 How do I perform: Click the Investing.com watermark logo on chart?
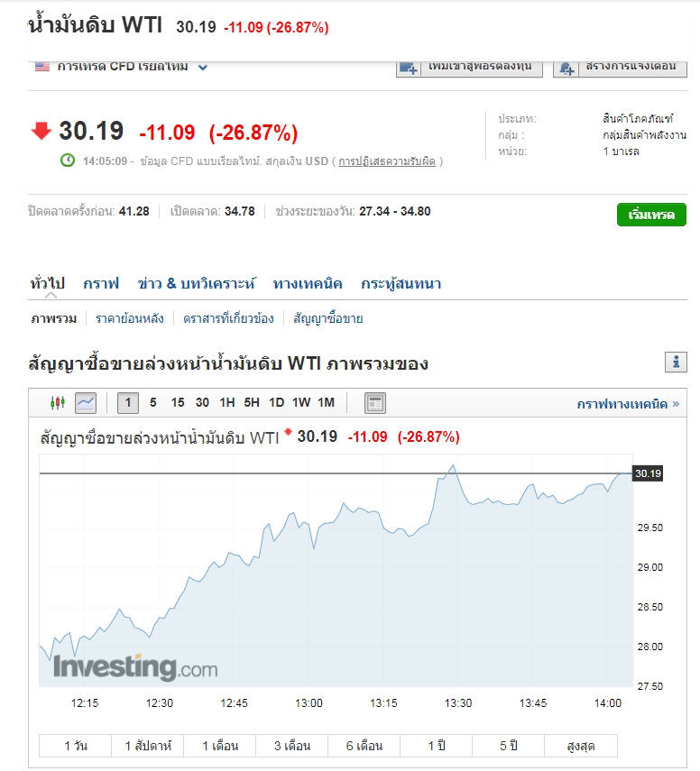point(135,667)
